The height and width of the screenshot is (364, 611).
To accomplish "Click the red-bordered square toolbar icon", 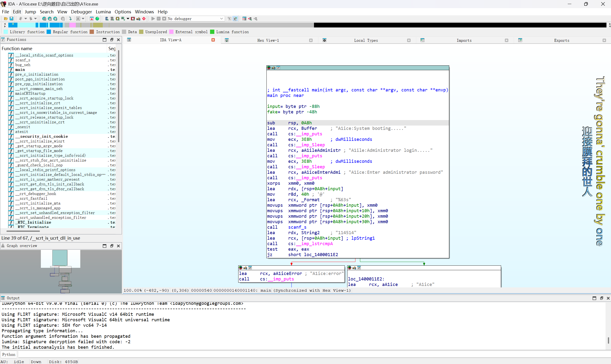I will (133, 19).
